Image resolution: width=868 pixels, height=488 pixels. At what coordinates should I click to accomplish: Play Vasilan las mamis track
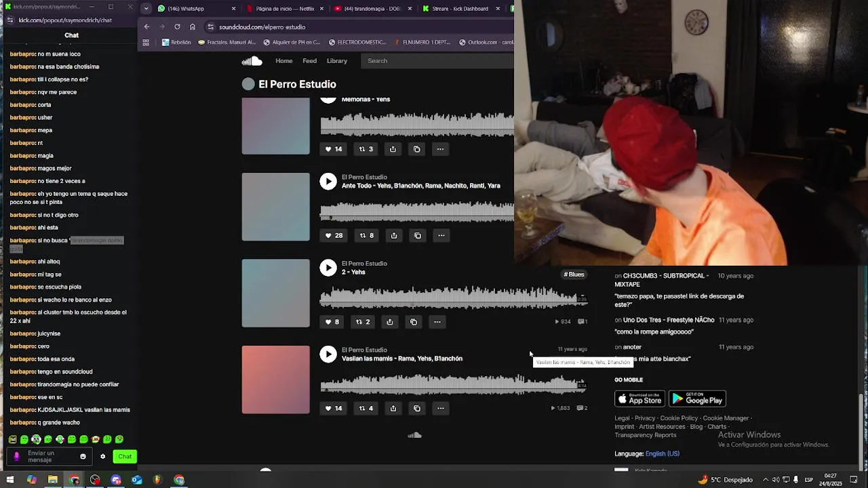328,354
